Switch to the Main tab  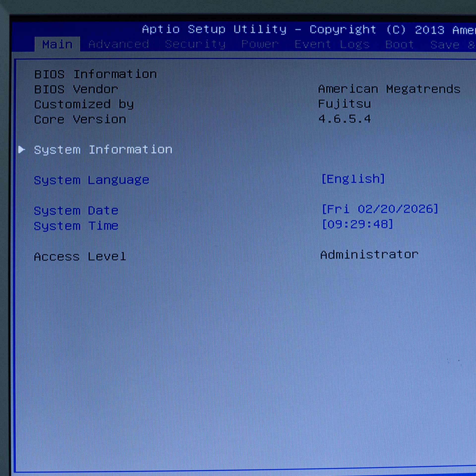pyautogui.click(x=57, y=45)
